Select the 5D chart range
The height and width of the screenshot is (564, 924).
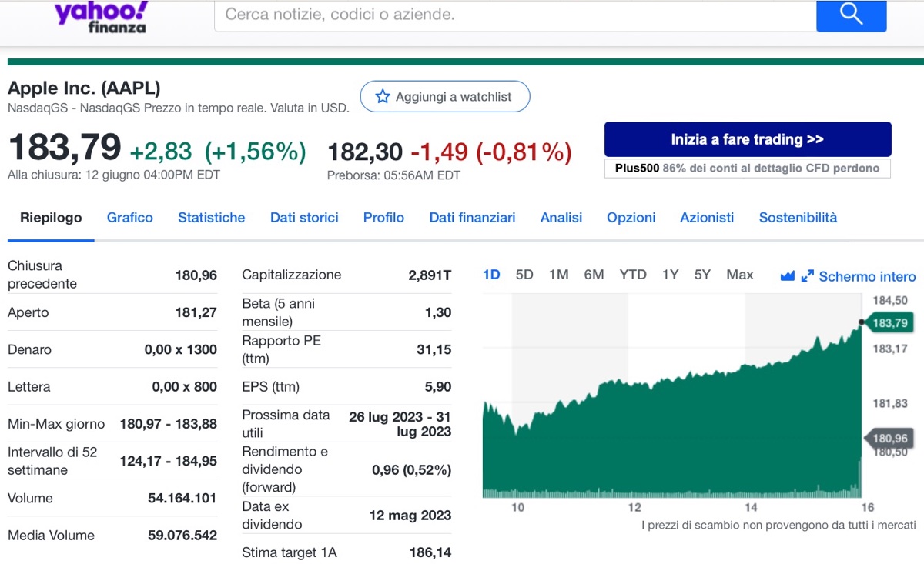pyautogui.click(x=524, y=275)
